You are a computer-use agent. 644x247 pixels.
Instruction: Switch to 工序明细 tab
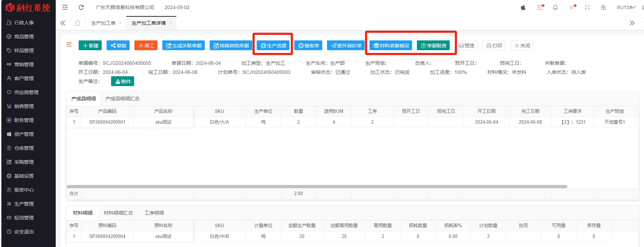(x=154, y=213)
